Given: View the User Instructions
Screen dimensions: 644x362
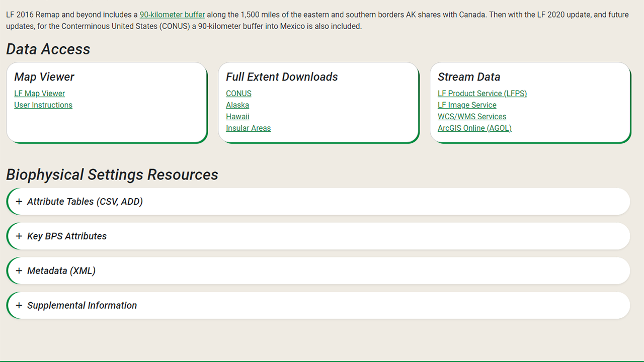Looking at the screenshot, I should pyautogui.click(x=43, y=105).
